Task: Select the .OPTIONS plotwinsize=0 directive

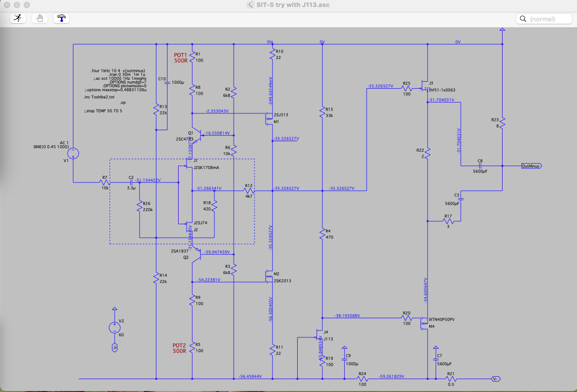Action: click(x=125, y=86)
